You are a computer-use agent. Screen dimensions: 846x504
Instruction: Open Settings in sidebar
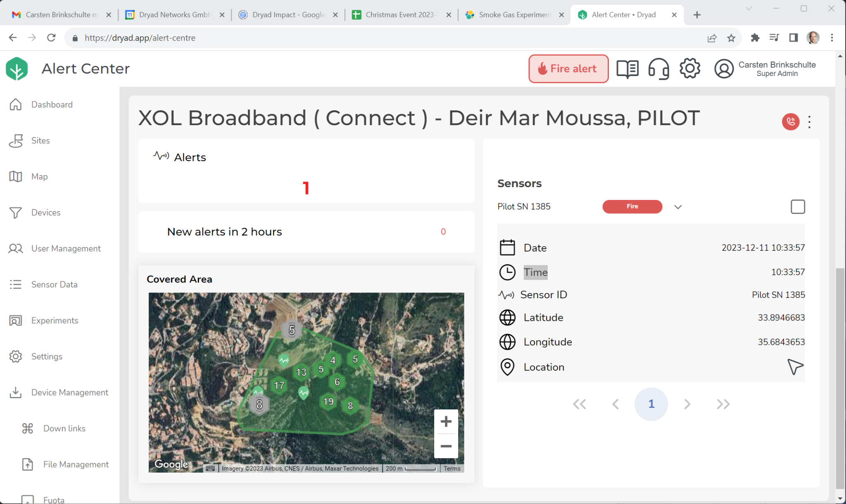47,356
